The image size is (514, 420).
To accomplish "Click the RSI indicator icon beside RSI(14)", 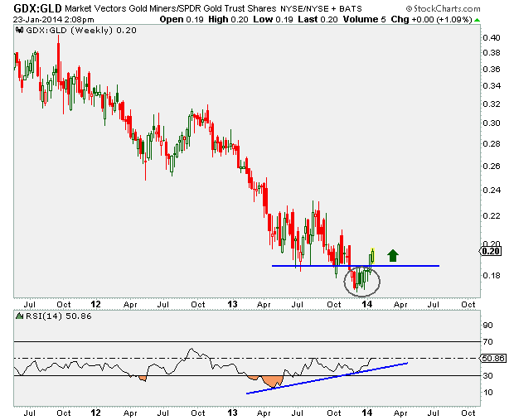I will (x=20, y=316).
